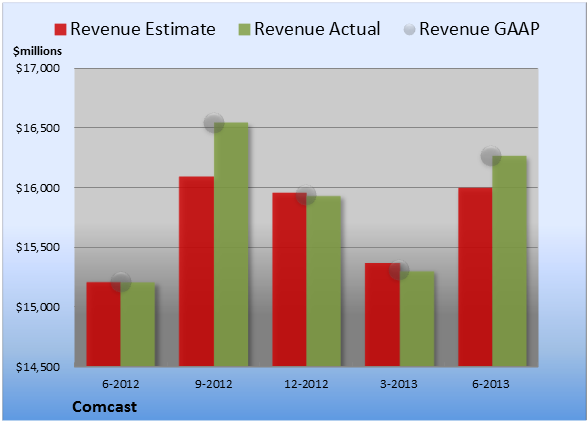The width and height of the screenshot is (588, 422).
Task: Select the green actual bar for 6-2012
Action: point(138,324)
